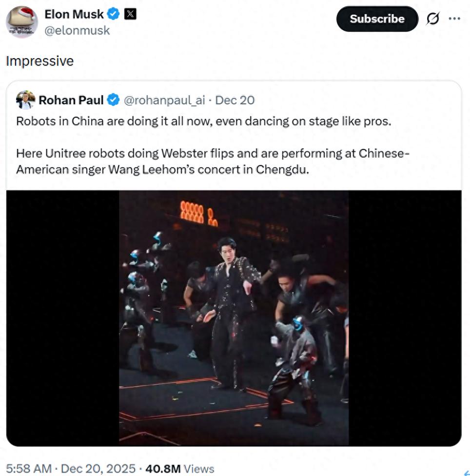This screenshot has height=476, width=470.
Task: Click the "Impressive" tweet text
Action: coord(39,61)
